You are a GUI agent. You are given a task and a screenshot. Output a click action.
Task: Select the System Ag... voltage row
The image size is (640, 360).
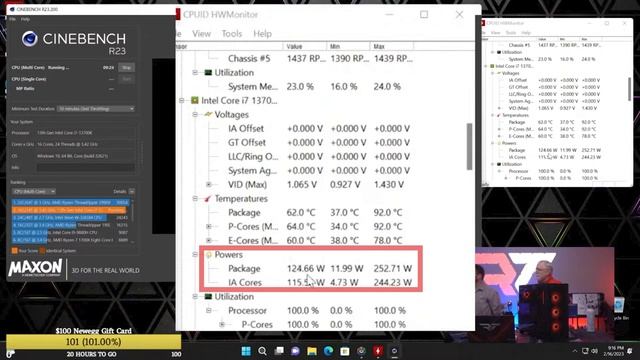[320, 171]
